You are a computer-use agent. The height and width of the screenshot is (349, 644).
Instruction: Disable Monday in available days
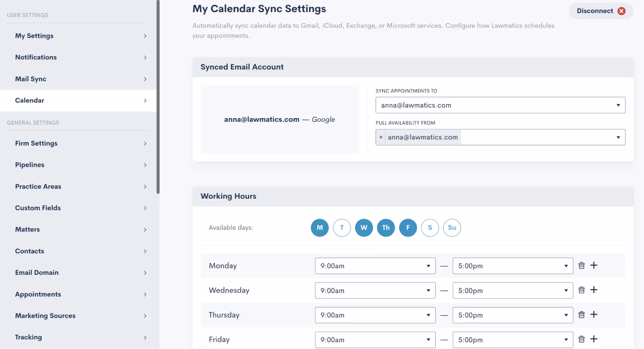(320, 228)
